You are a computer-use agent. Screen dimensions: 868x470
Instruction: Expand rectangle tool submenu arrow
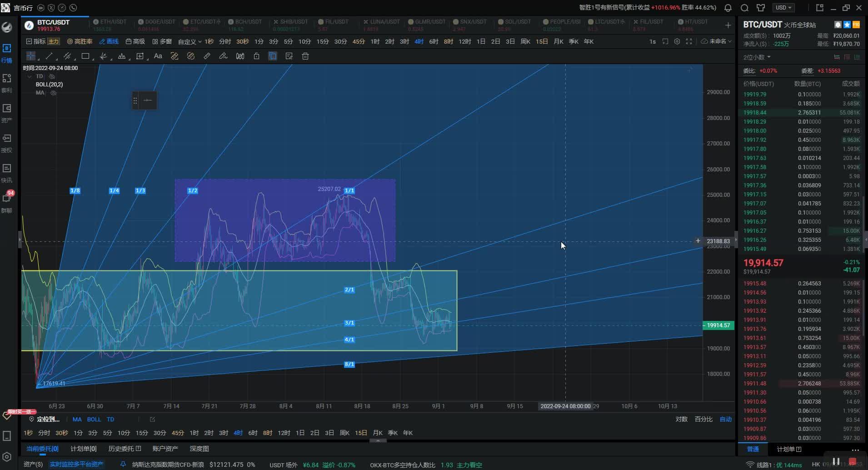[x=93, y=59]
